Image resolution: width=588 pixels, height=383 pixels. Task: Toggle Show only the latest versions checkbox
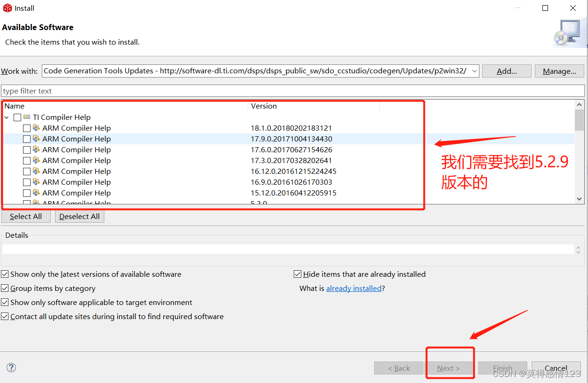(5, 274)
